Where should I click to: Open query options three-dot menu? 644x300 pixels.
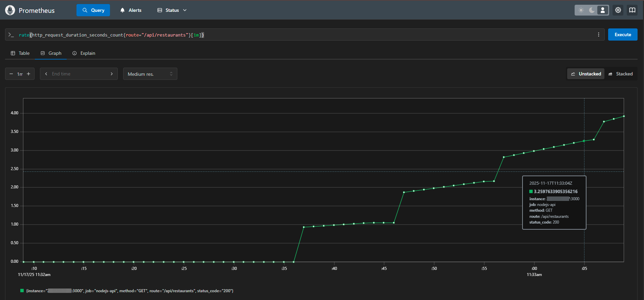coord(598,34)
